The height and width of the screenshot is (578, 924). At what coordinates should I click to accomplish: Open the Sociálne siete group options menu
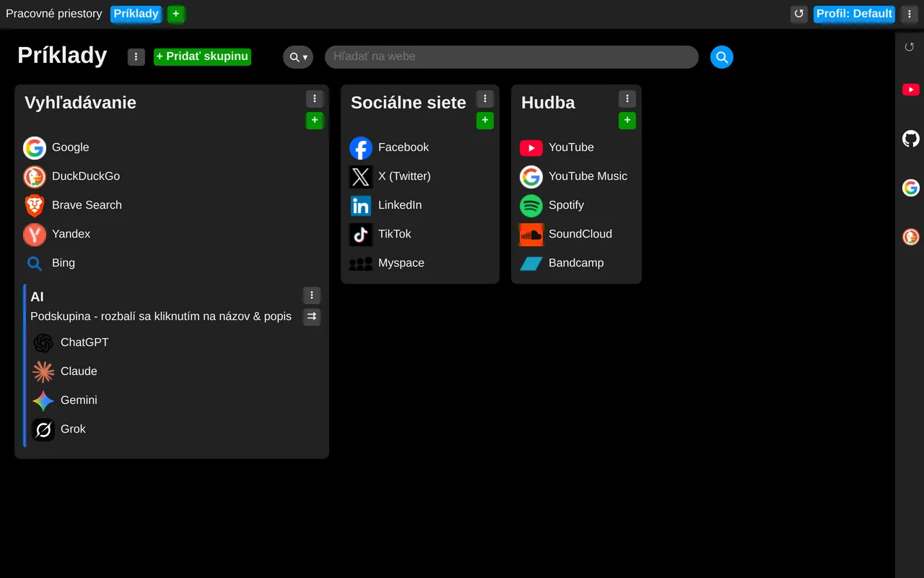(x=485, y=99)
